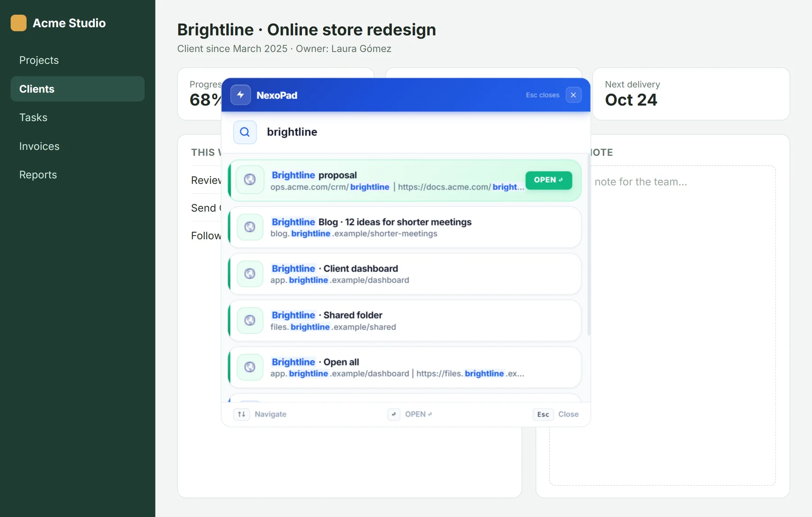Click globe icon of Open all result

point(250,367)
